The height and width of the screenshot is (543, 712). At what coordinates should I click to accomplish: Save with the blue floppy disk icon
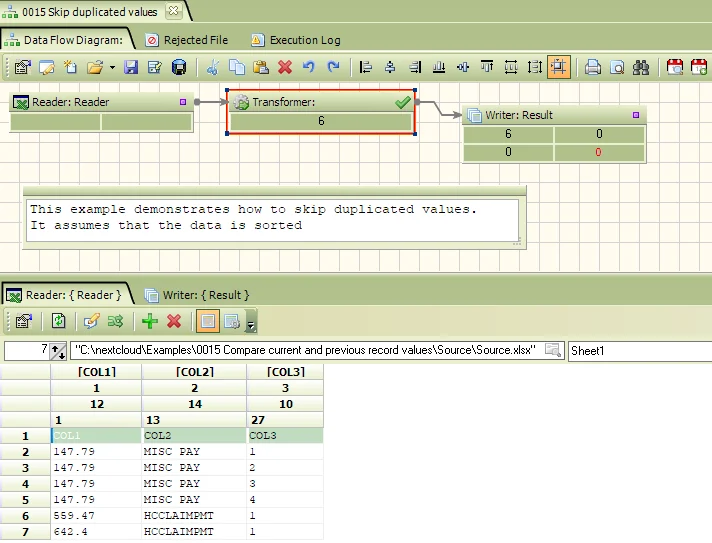pyautogui.click(x=131, y=68)
